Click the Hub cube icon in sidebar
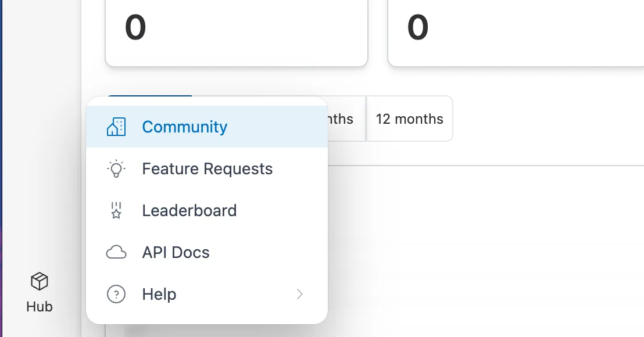The width and height of the screenshot is (644, 337). [40, 282]
